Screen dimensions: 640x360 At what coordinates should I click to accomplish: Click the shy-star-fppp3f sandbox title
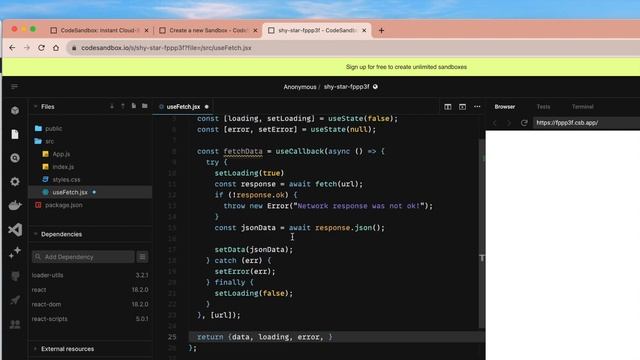(346, 87)
